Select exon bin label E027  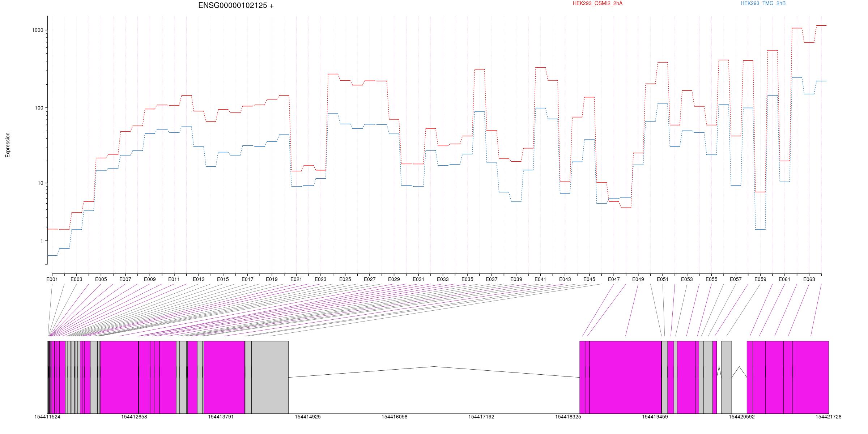click(x=370, y=279)
